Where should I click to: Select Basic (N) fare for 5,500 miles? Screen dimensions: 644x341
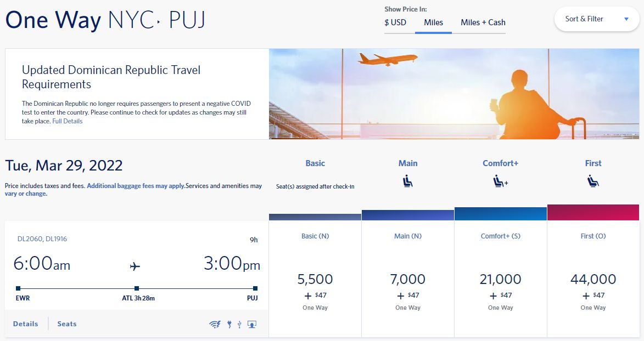point(315,279)
